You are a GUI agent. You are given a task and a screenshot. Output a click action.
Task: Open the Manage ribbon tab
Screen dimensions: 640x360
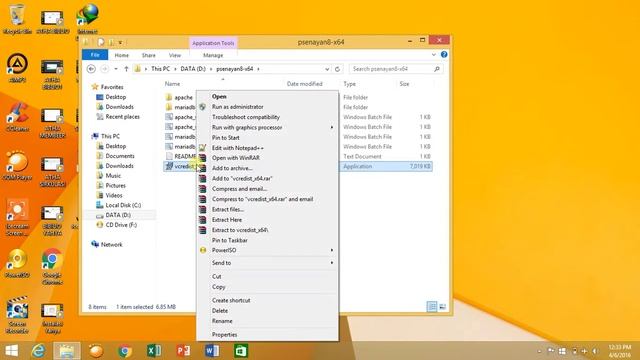(213, 55)
